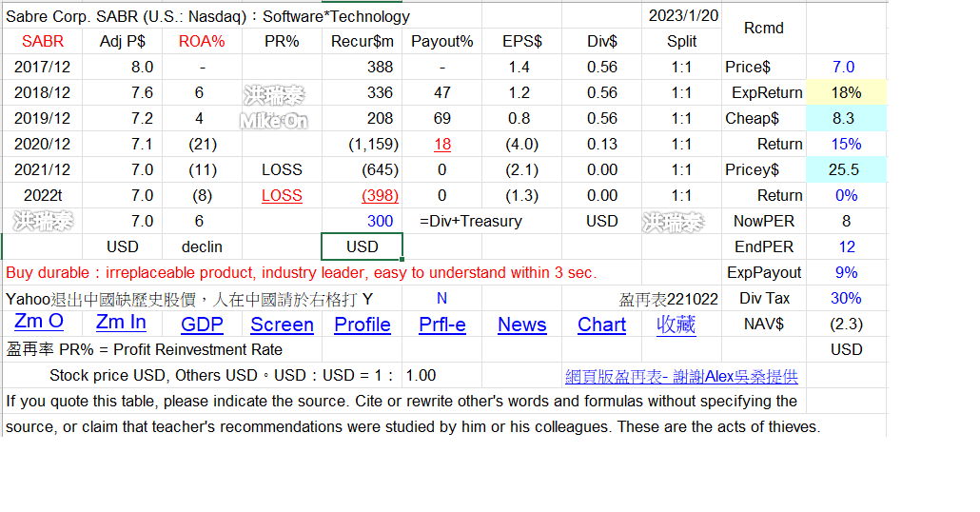Select the Recur$m column header
Image resolution: width=980 pixels, height=512 pixels.
point(362,41)
